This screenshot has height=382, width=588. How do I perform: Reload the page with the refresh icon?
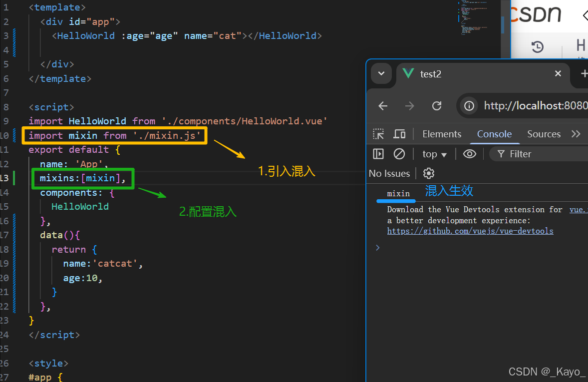(436, 105)
